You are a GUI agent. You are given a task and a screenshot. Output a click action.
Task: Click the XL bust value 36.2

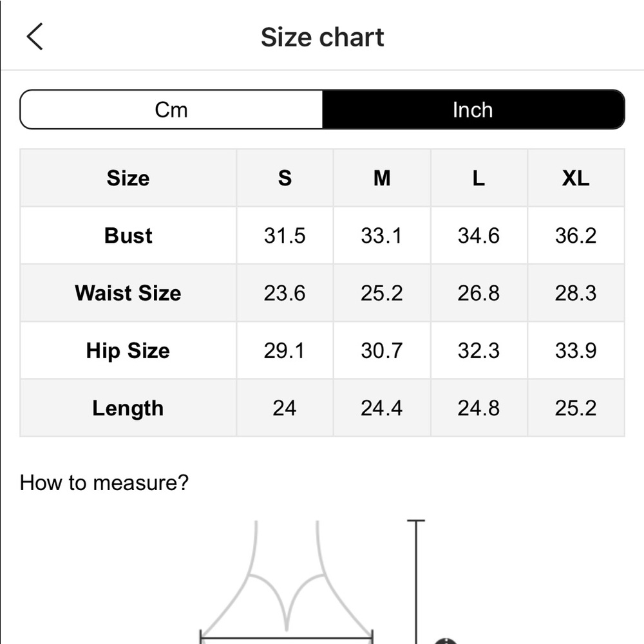coord(576,236)
